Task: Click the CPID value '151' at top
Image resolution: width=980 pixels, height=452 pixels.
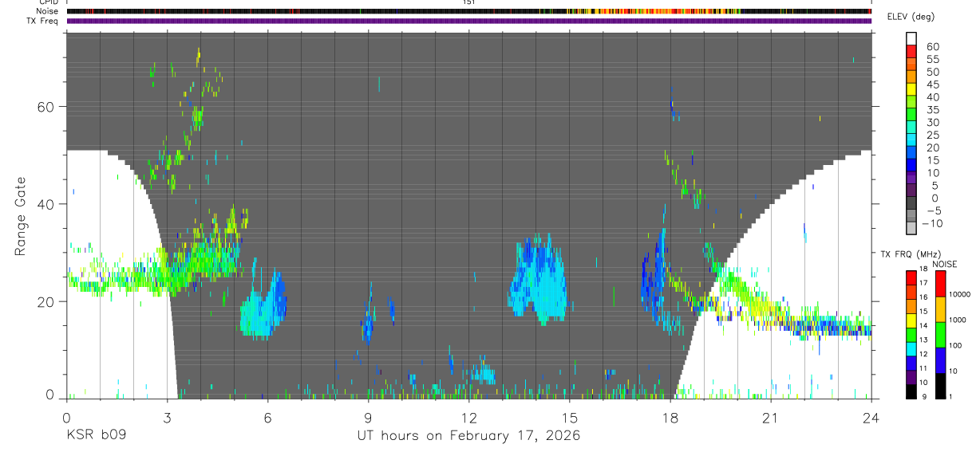Action: 468,2
